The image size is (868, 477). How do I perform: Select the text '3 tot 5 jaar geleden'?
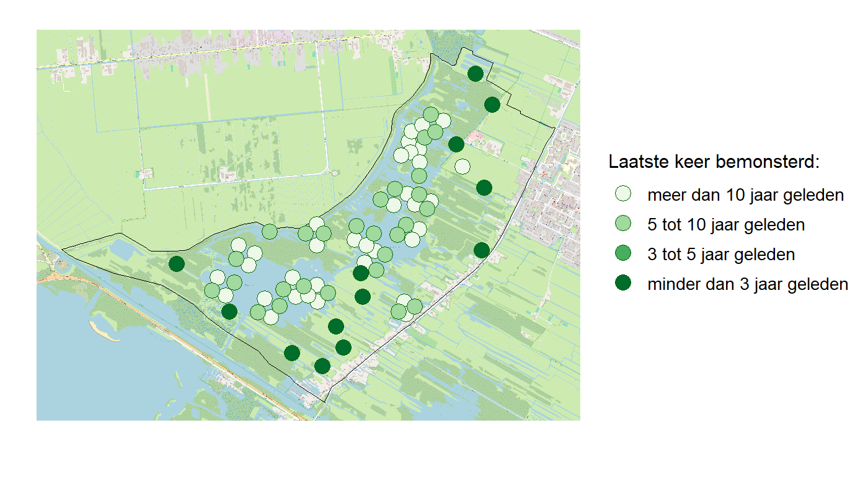tap(721, 255)
